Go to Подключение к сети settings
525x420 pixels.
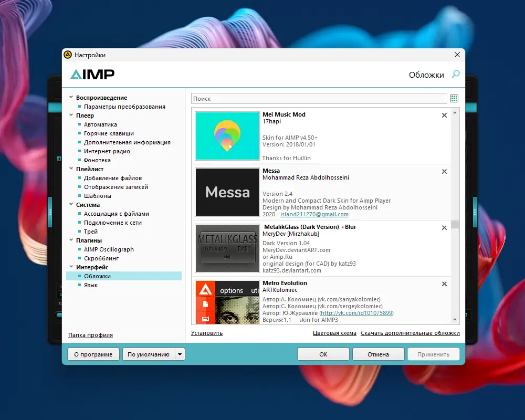coord(113,223)
